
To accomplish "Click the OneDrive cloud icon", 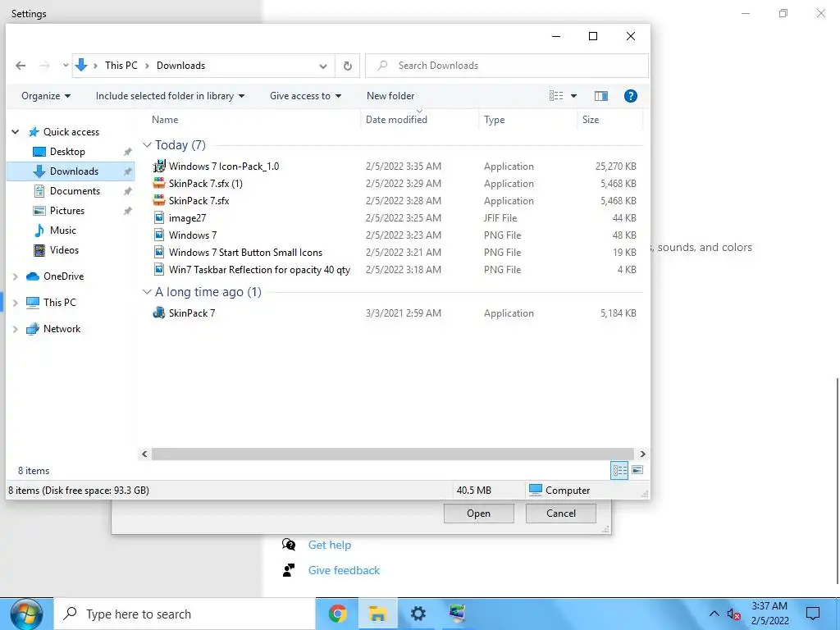I will click(x=33, y=276).
